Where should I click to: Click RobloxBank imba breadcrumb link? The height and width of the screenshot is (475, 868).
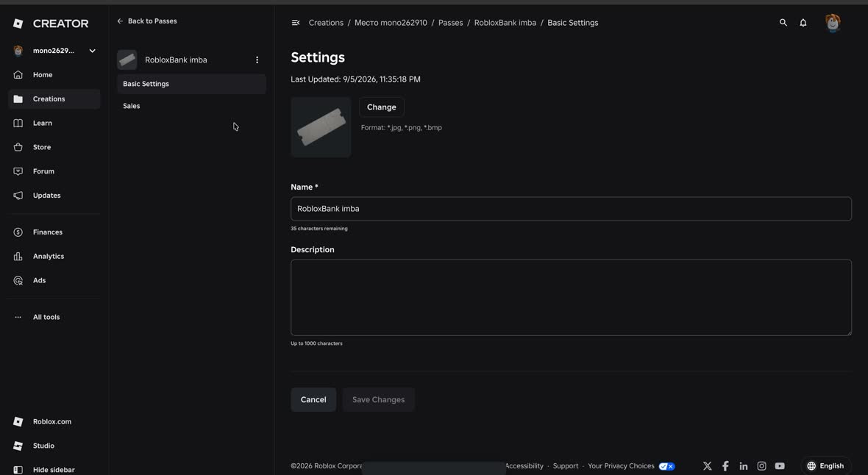[x=505, y=23]
